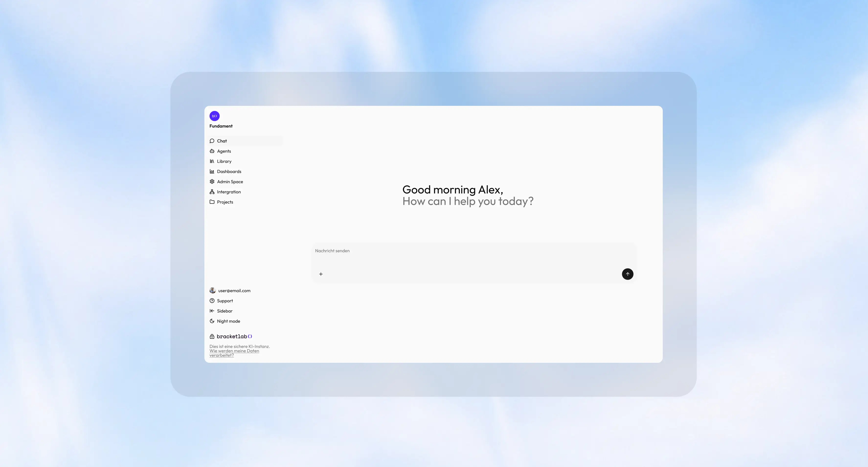
Task: Click the Dashboards chart icon
Action: point(212,171)
